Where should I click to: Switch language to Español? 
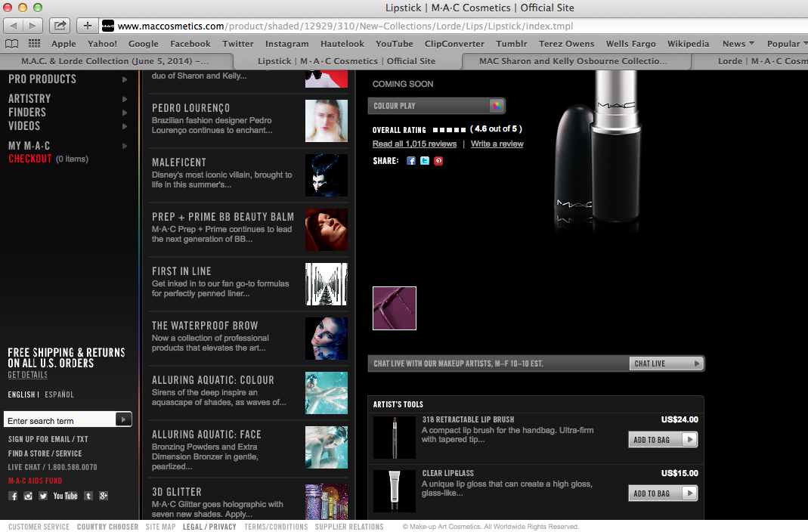(x=59, y=394)
